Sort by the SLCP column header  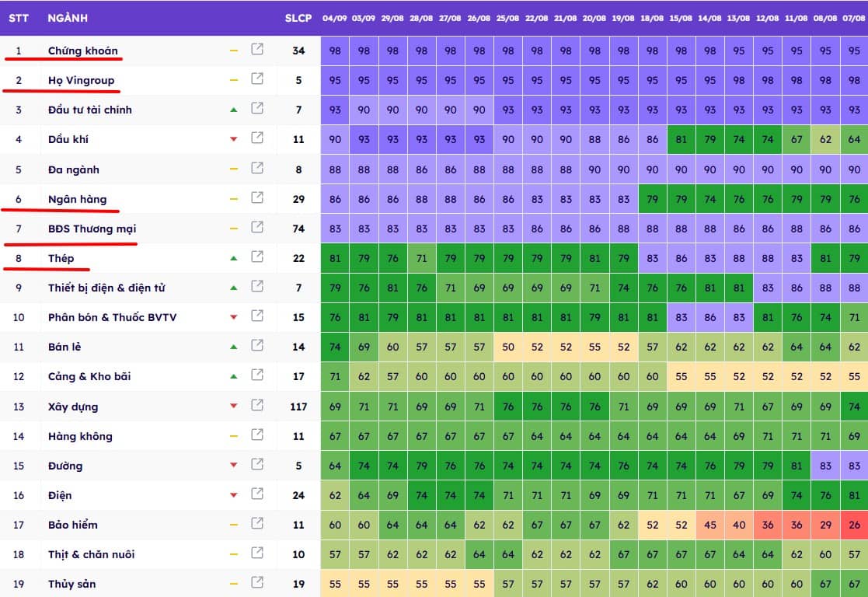(x=298, y=18)
